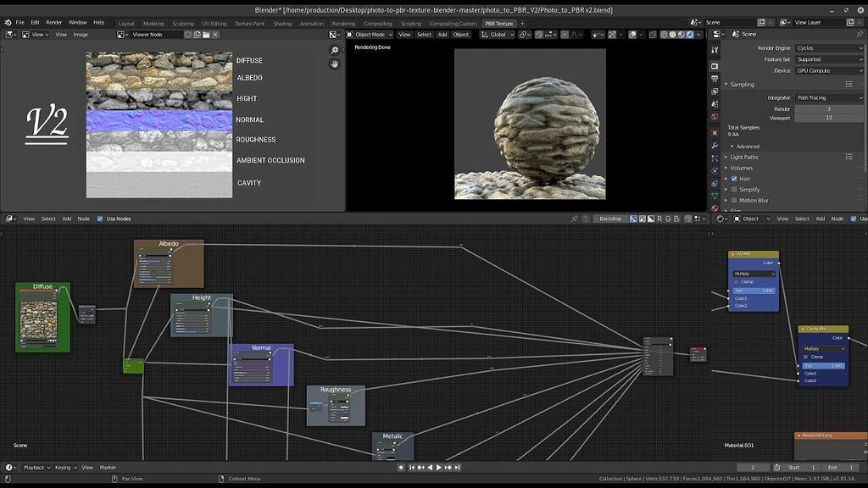Image resolution: width=868 pixels, height=488 pixels.
Task: Adjust the Fac slider in AO Mix node
Action: (x=754, y=291)
